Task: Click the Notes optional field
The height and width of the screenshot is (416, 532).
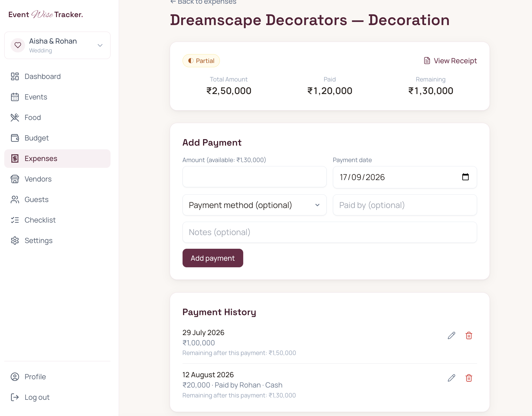Action: click(x=330, y=232)
